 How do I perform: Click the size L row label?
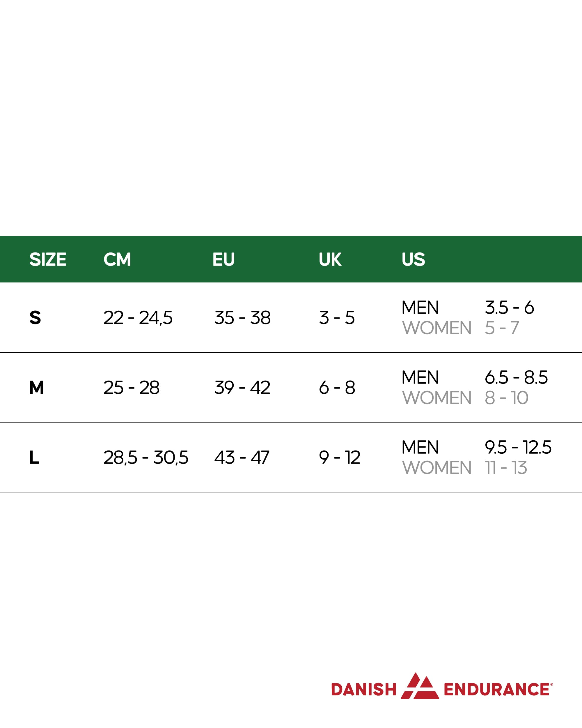[34, 457]
